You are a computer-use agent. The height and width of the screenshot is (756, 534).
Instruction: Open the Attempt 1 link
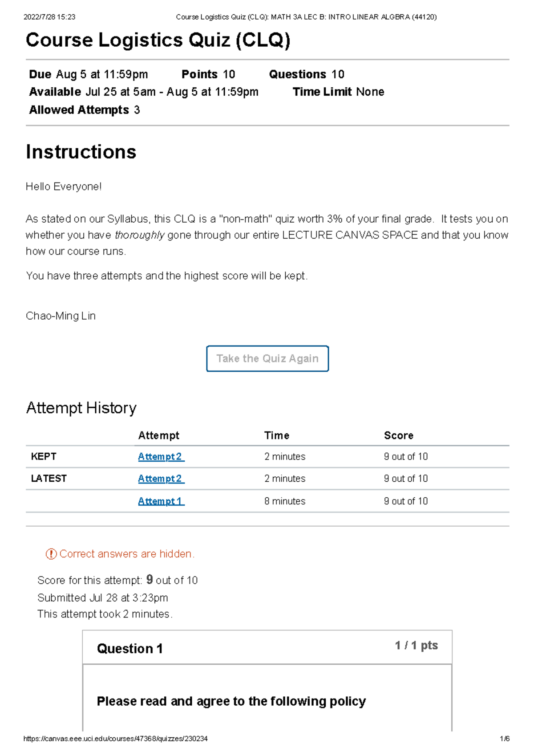pos(160,501)
